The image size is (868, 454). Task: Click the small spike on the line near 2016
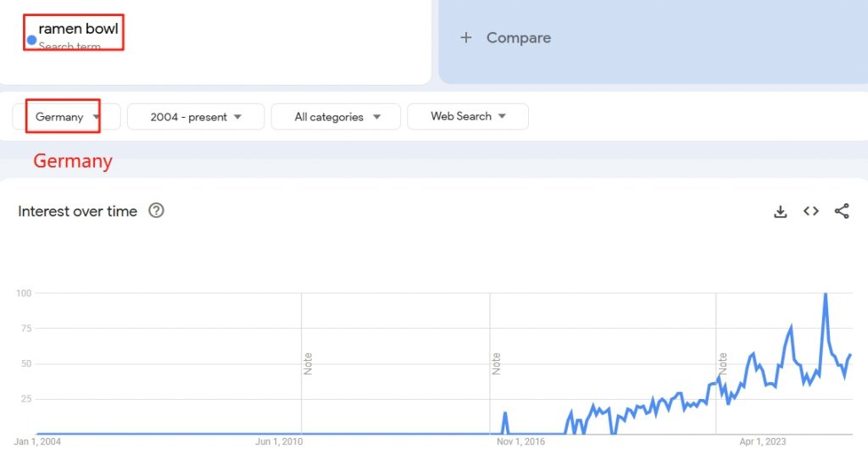point(505,413)
